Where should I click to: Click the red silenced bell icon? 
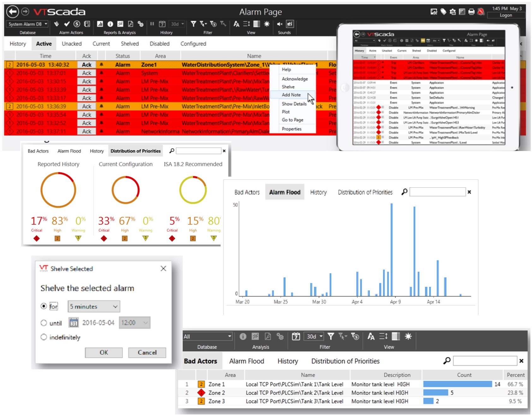481,12
